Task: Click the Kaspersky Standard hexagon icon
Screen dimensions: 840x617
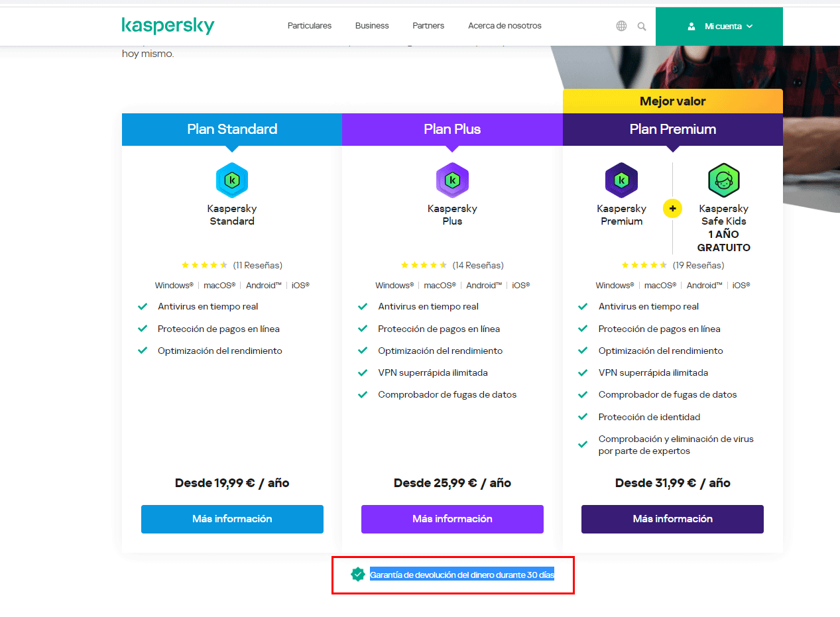Action: pyautogui.click(x=232, y=180)
